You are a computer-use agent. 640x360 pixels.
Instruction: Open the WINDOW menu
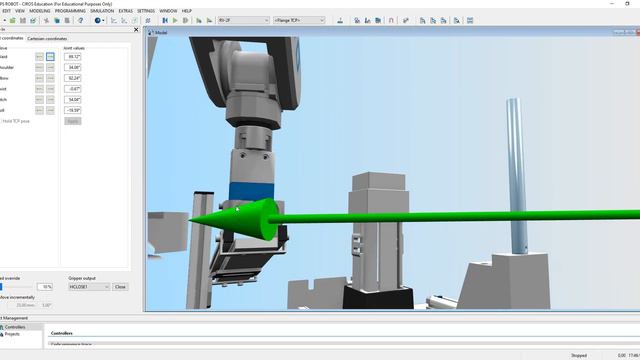point(168,11)
